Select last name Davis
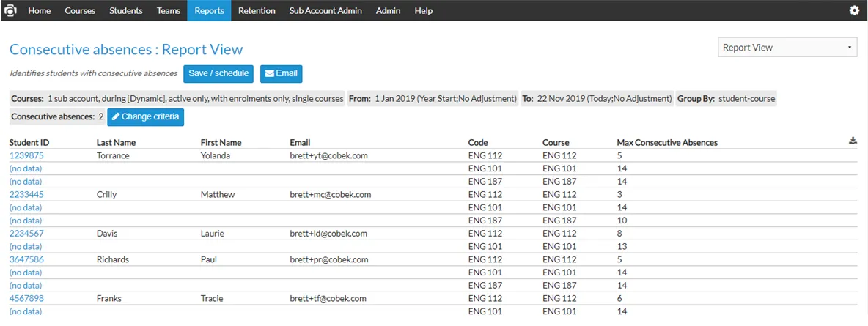The height and width of the screenshot is (326, 868). (x=107, y=234)
